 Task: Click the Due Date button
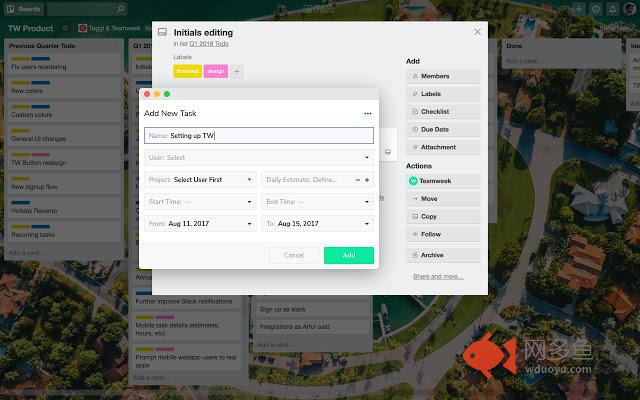click(x=443, y=129)
